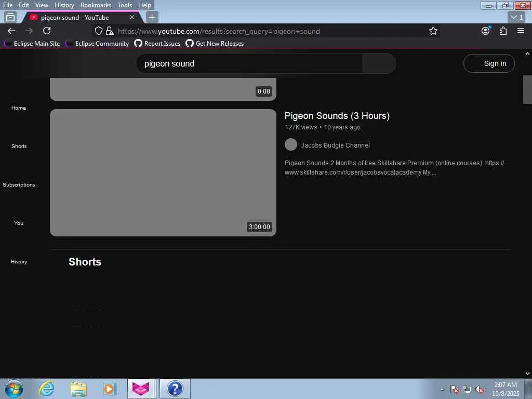
Task: Open Shorts in the left sidebar
Action: (x=19, y=146)
